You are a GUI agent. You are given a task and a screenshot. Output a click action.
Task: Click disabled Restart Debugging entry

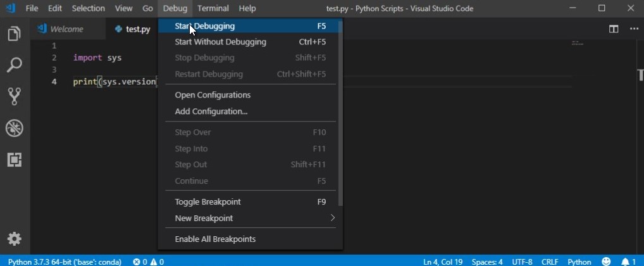pyautogui.click(x=248, y=74)
